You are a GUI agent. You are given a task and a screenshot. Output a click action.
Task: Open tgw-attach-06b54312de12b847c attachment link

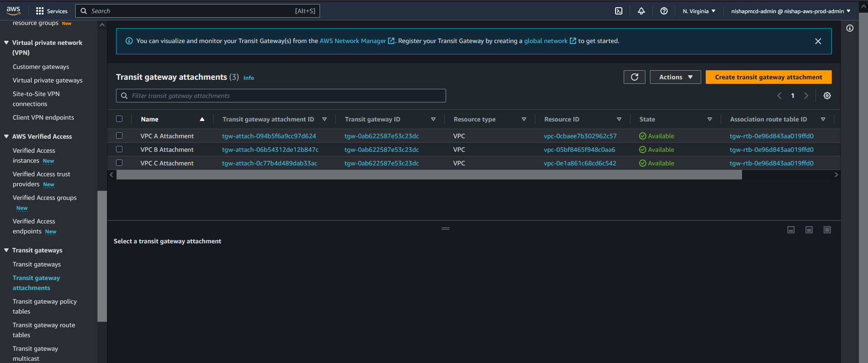(x=270, y=150)
